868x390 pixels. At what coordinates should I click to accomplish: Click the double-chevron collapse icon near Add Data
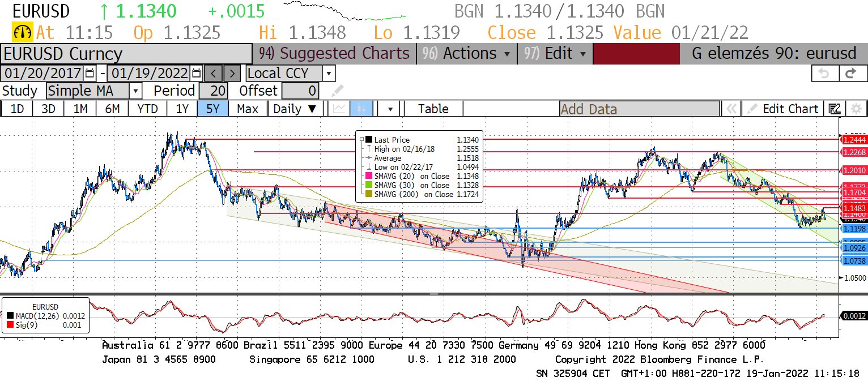[x=732, y=109]
